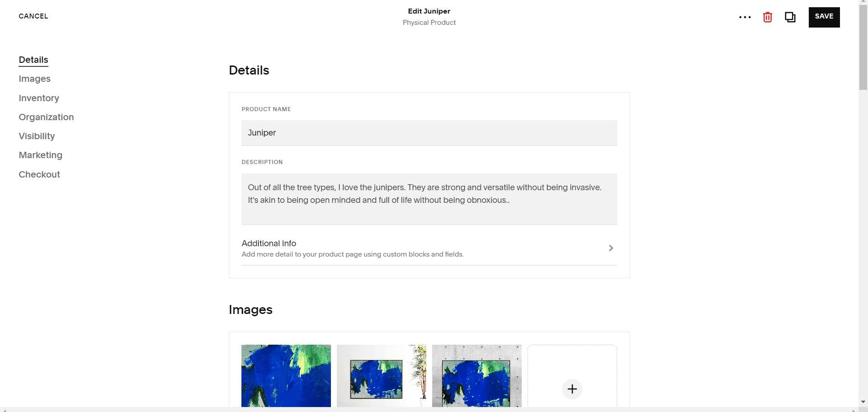Screen dimensions: 868x412
Task: Open the three-dots more options menu
Action: [745, 17]
